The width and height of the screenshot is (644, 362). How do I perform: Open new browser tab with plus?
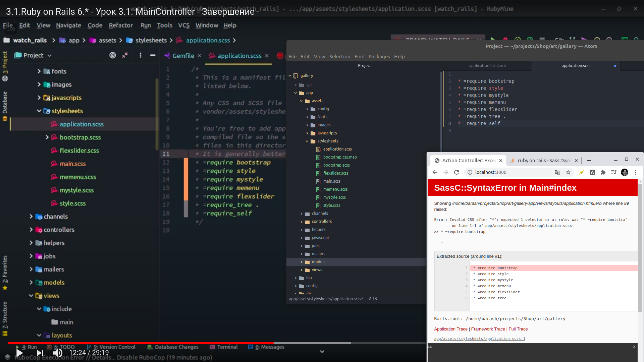point(589,161)
